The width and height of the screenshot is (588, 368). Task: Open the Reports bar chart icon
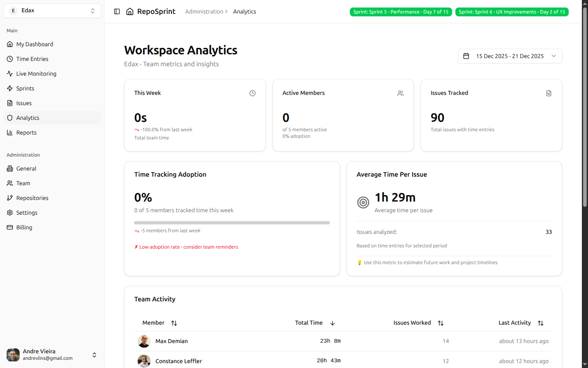coord(10,132)
